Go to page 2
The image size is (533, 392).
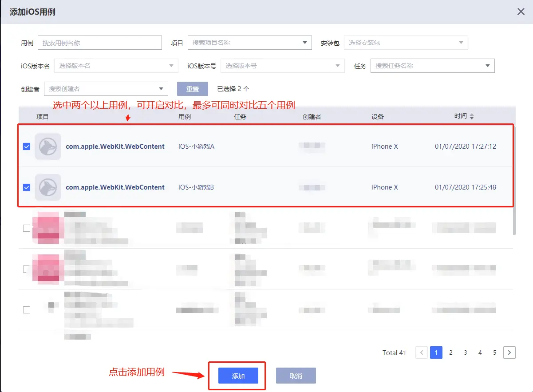(x=451, y=352)
